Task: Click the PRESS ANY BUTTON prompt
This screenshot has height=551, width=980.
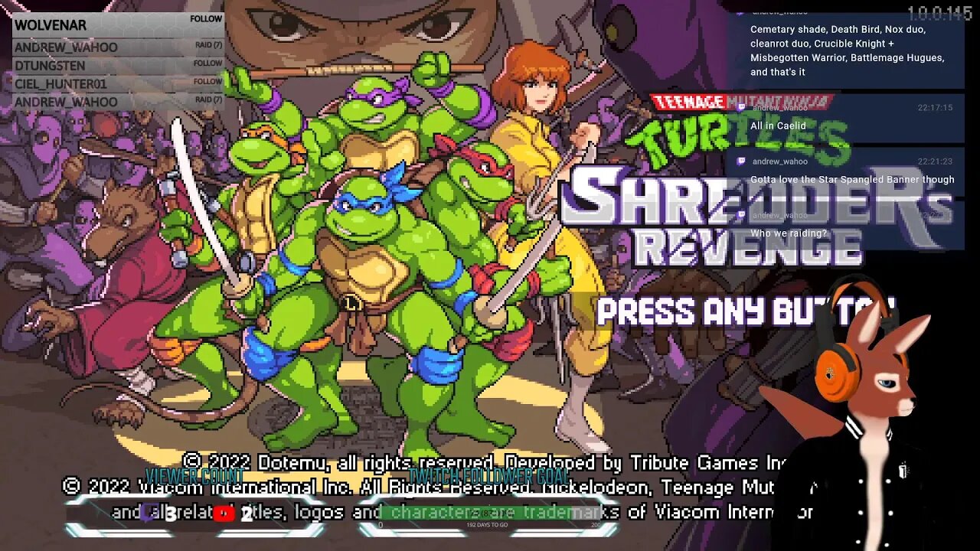Action: pos(745,312)
